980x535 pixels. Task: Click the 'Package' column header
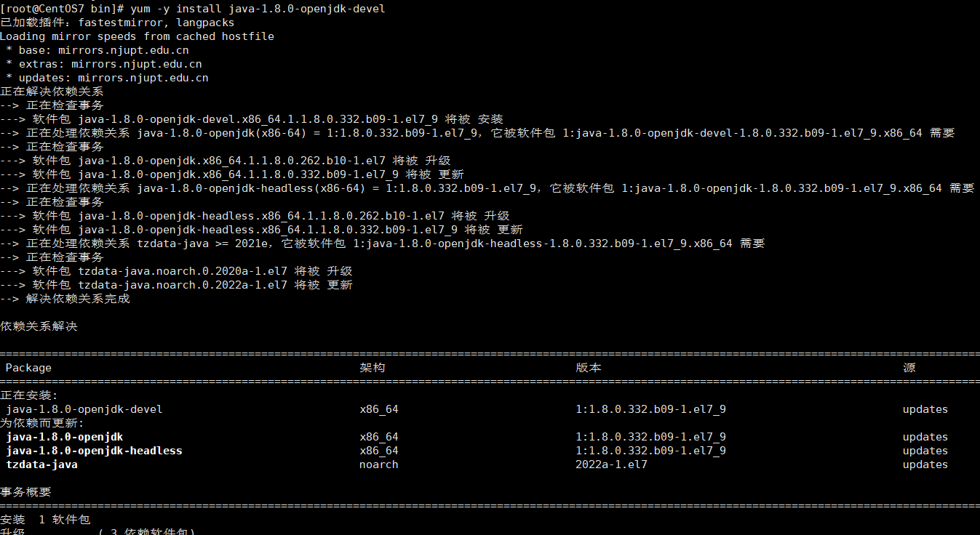[x=28, y=368]
